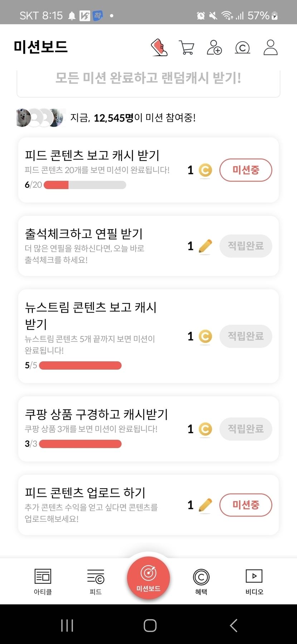Open the cash coin icon in header
Viewport: 297px width, 644px height.
[x=242, y=47]
